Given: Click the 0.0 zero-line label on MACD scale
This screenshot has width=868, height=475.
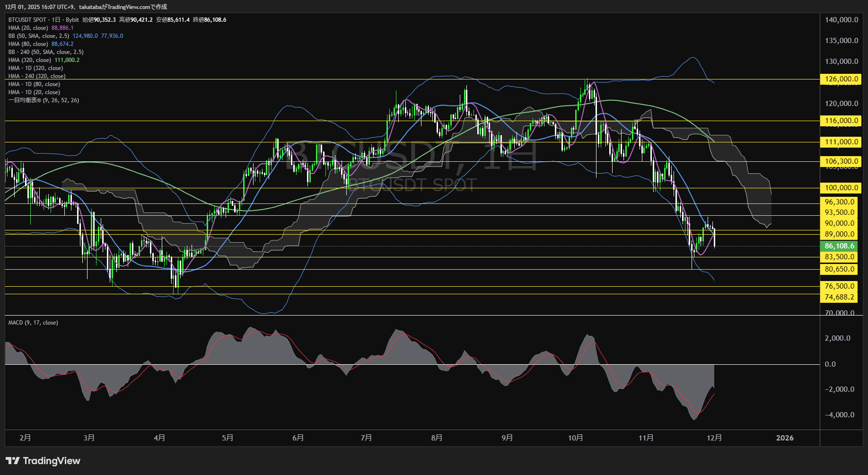Looking at the screenshot, I should pyautogui.click(x=830, y=364).
